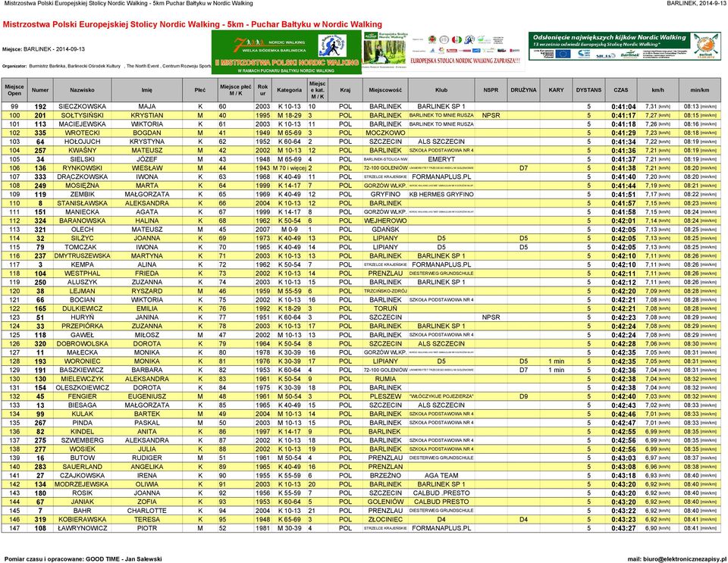Click the category 'M 70 i więcej'

point(290,168)
